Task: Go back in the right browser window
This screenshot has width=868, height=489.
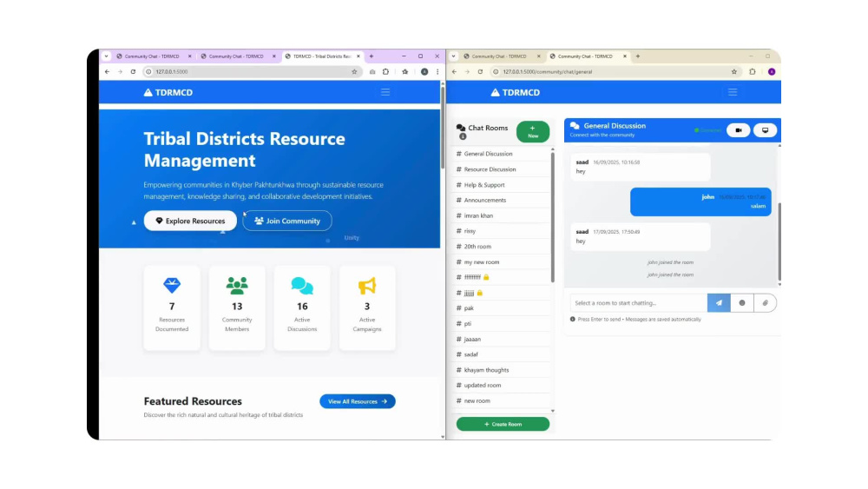Action: pyautogui.click(x=454, y=71)
